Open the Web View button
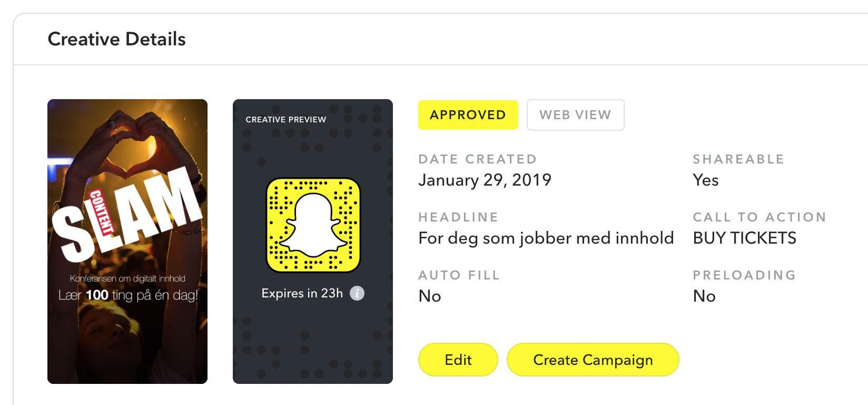Screen dimensions: 868x405 point(575,115)
